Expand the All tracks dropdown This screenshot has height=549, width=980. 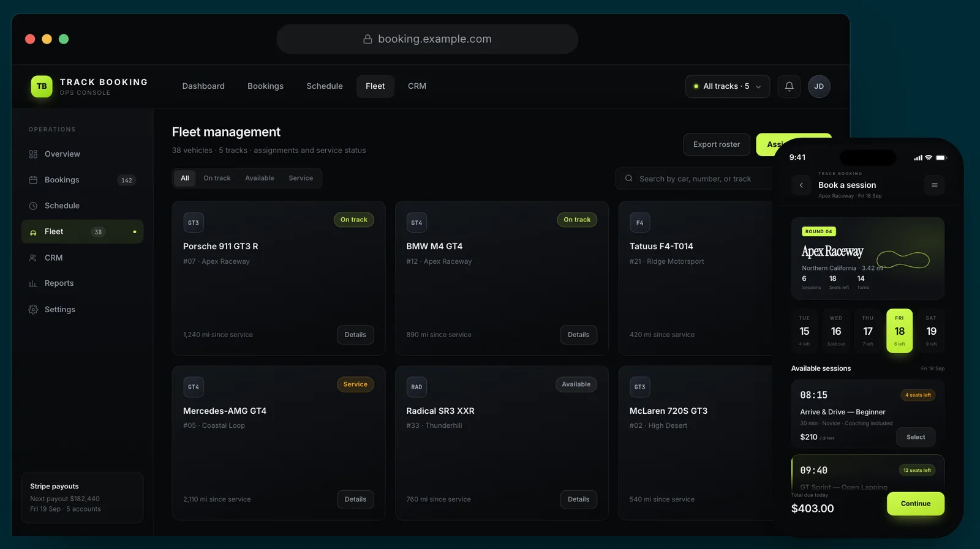(x=728, y=86)
